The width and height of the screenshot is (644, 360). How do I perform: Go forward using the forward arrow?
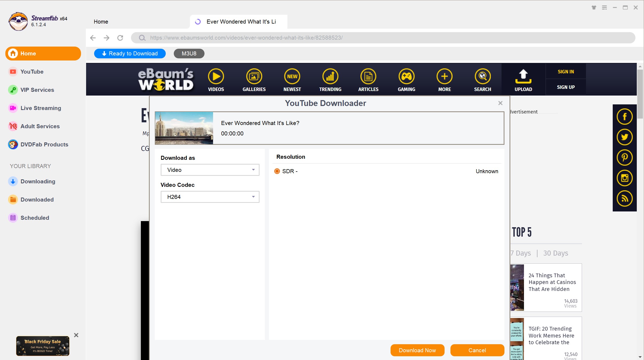click(106, 38)
